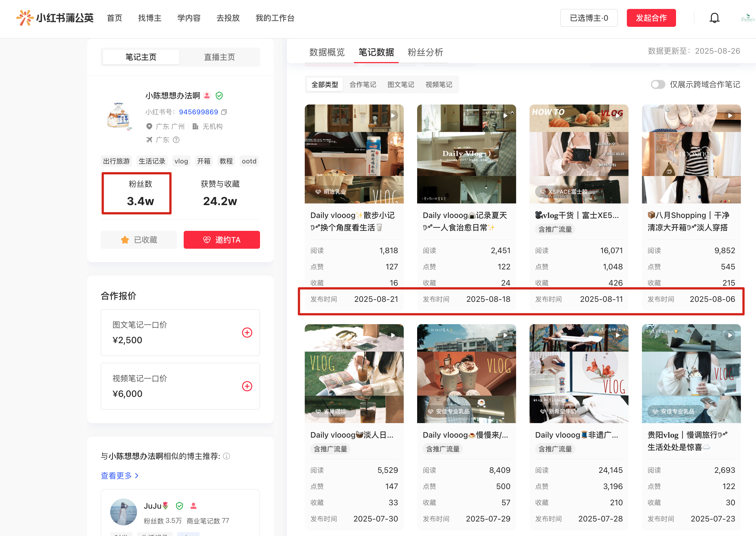Click the 出行旅游 tag
The width and height of the screenshot is (756, 536).
(116, 161)
